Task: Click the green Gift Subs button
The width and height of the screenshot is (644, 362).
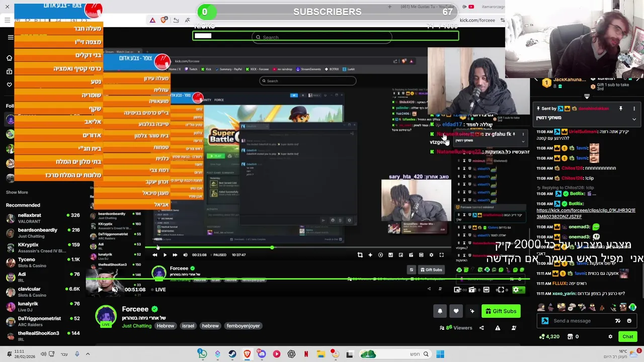Action: coord(501,311)
